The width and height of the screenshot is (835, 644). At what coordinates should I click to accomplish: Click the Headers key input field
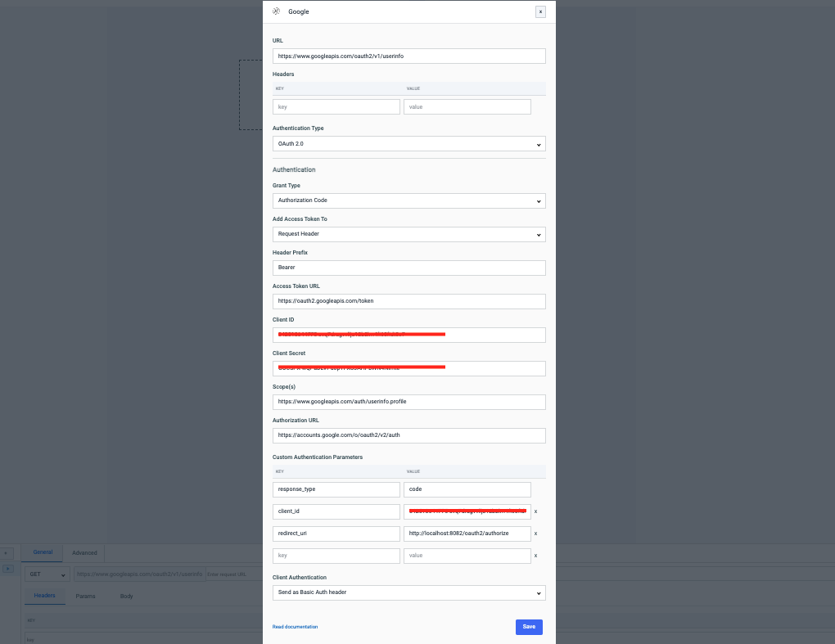pos(336,107)
